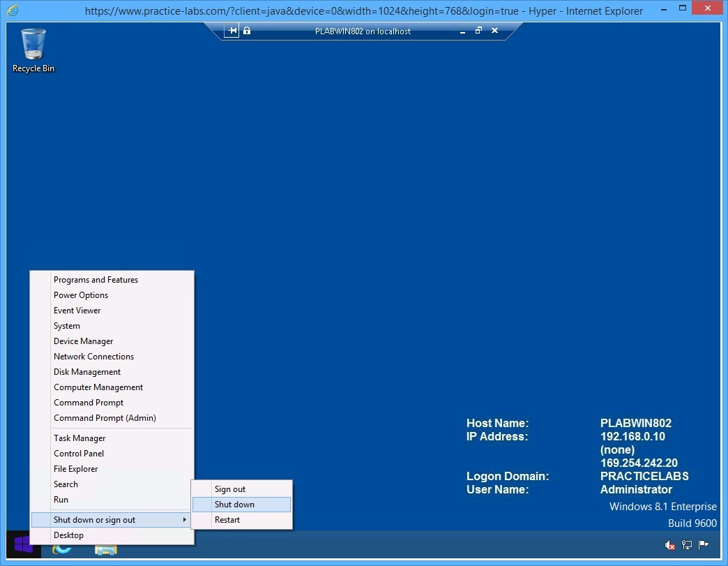Open the Run dialog from the menu
The image size is (728, 566).
coord(61,499)
